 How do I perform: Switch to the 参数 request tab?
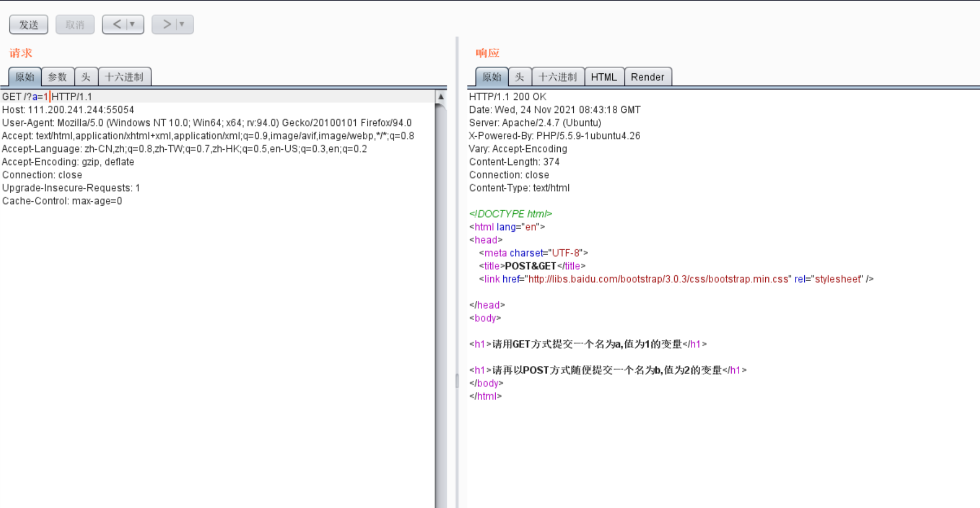click(x=57, y=77)
